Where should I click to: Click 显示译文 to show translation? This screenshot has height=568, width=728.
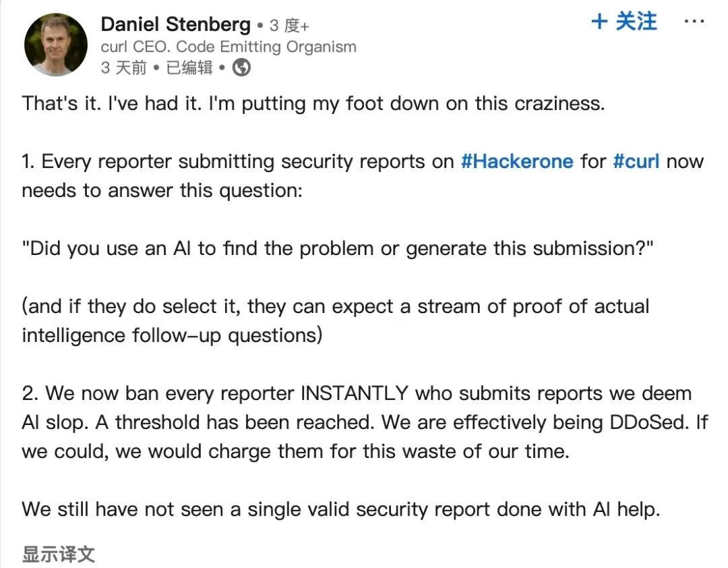[x=59, y=554]
